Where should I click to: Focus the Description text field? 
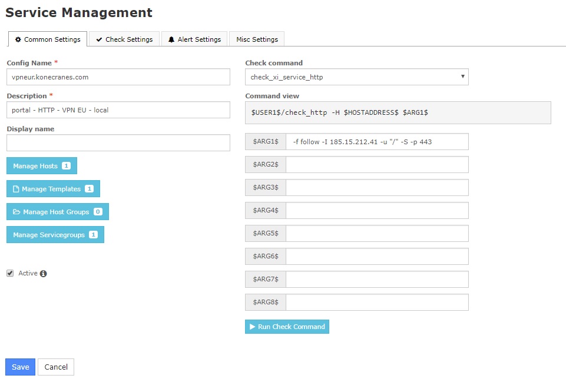118,110
